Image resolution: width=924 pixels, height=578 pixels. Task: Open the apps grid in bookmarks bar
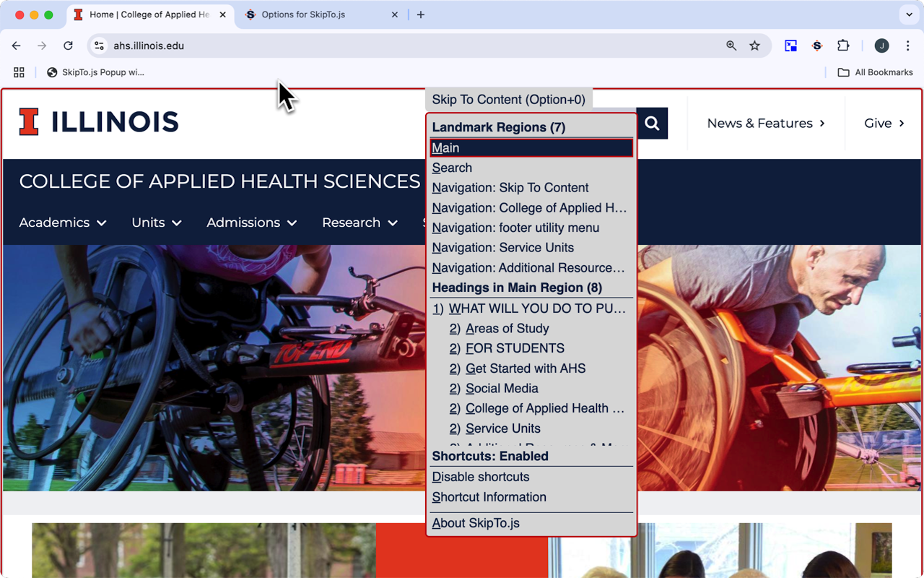pos(19,72)
